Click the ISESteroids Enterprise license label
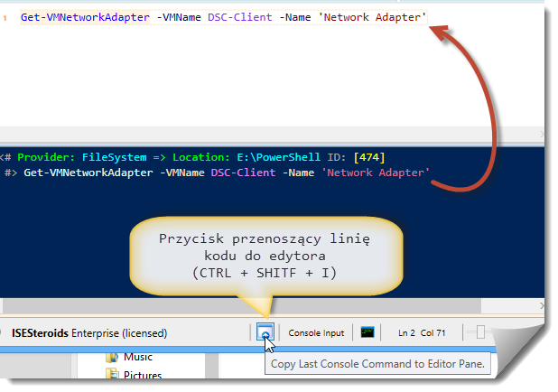 click(88, 333)
